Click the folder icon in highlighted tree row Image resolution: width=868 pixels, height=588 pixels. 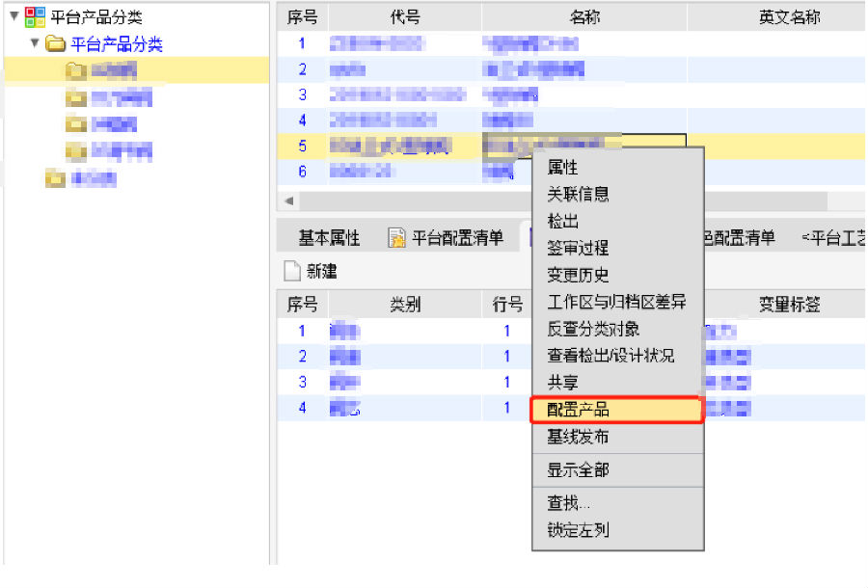coord(76,70)
